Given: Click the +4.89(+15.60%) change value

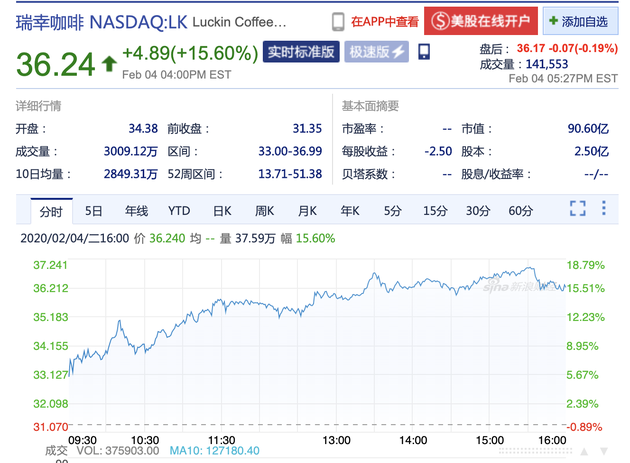Looking at the screenshot, I should [x=190, y=53].
